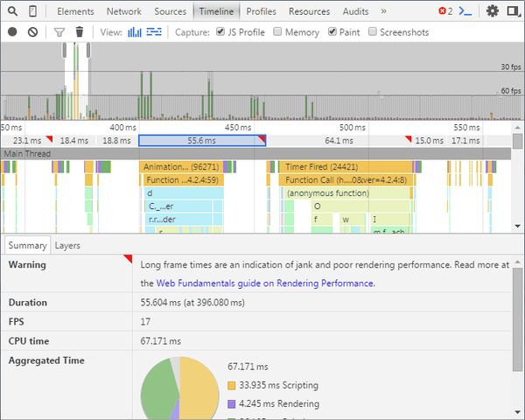This screenshot has width=525, height=420.
Task: Toggle device mode phone icon
Action: tap(32, 11)
